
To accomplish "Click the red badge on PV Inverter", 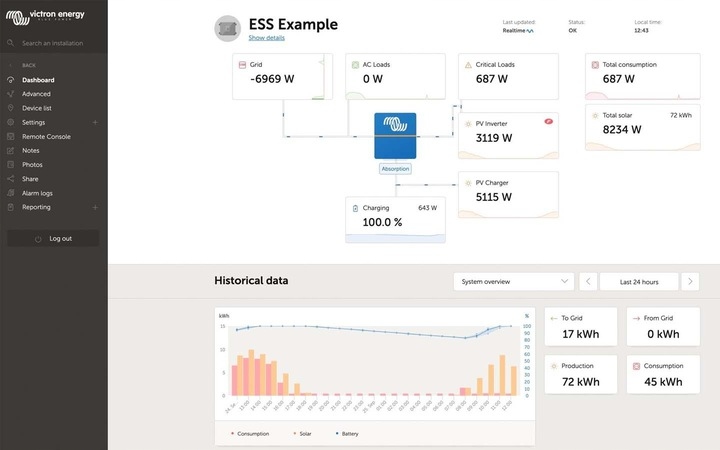I will click(548, 121).
